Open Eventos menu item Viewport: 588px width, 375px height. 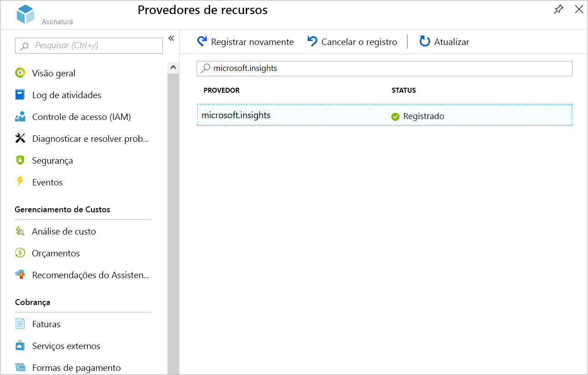pyautogui.click(x=47, y=182)
